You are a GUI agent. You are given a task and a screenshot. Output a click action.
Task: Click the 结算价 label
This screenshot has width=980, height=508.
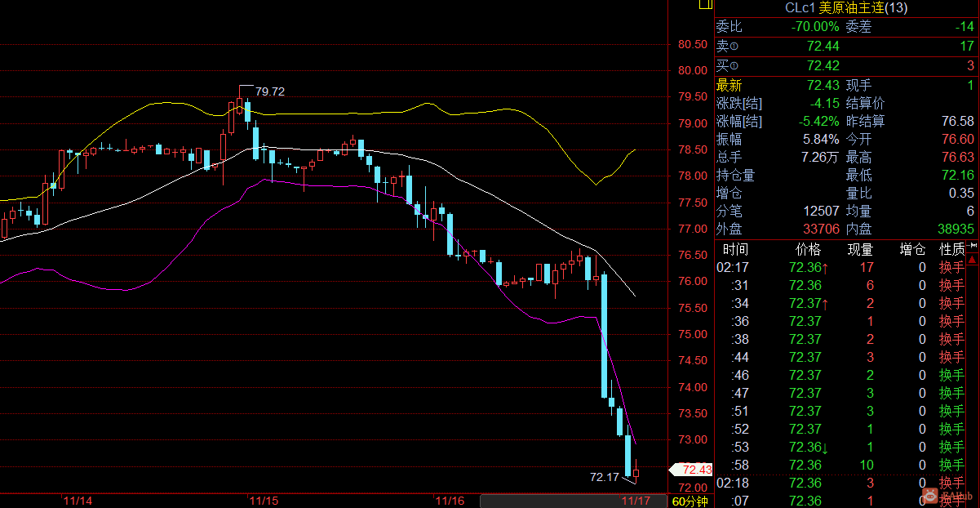pos(865,104)
